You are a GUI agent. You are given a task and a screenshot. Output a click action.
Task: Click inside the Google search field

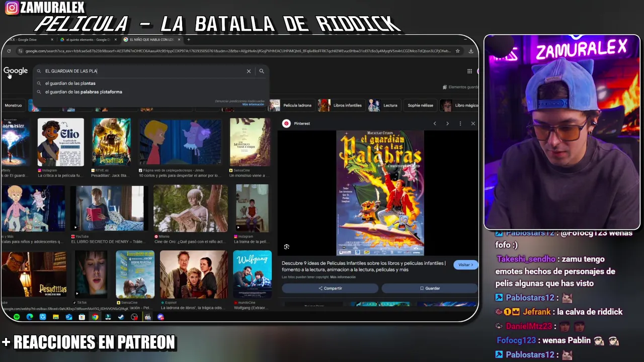click(x=143, y=71)
